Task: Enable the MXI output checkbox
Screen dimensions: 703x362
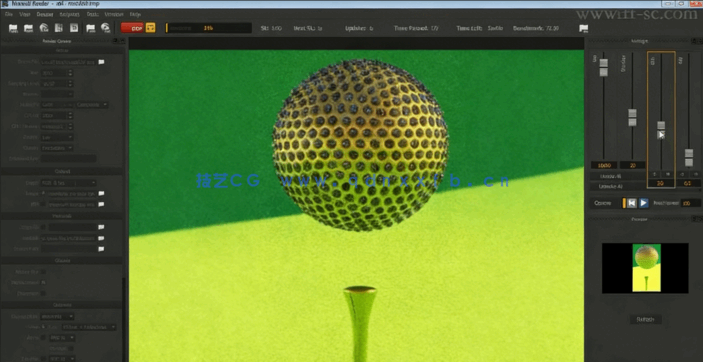Action: pyautogui.click(x=43, y=204)
